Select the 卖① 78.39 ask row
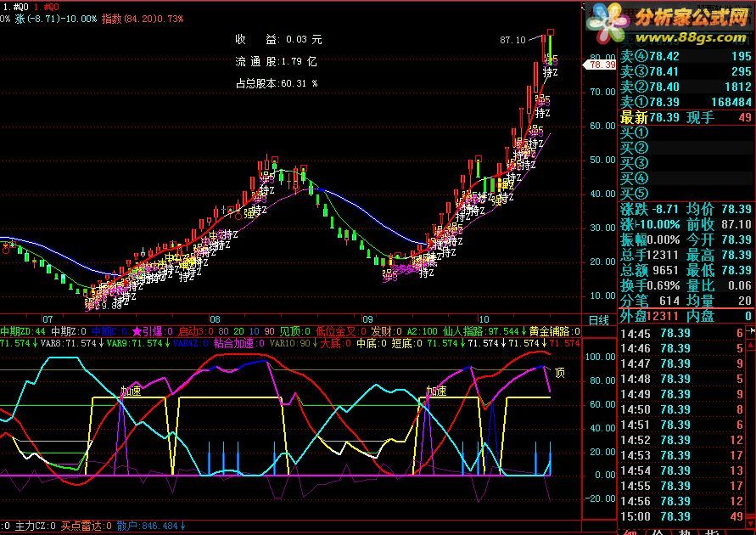756x535 pixels. pyautogui.click(x=685, y=102)
